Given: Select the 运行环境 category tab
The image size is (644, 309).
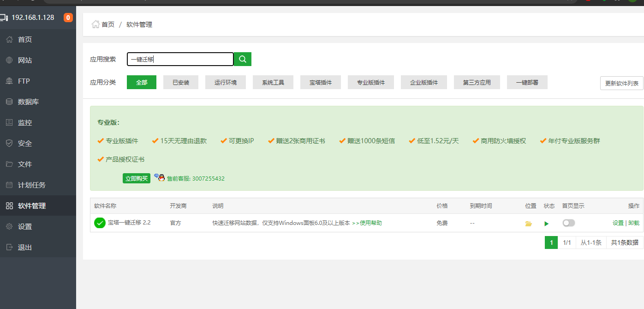Looking at the screenshot, I should pyautogui.click(x=226, y=83).
